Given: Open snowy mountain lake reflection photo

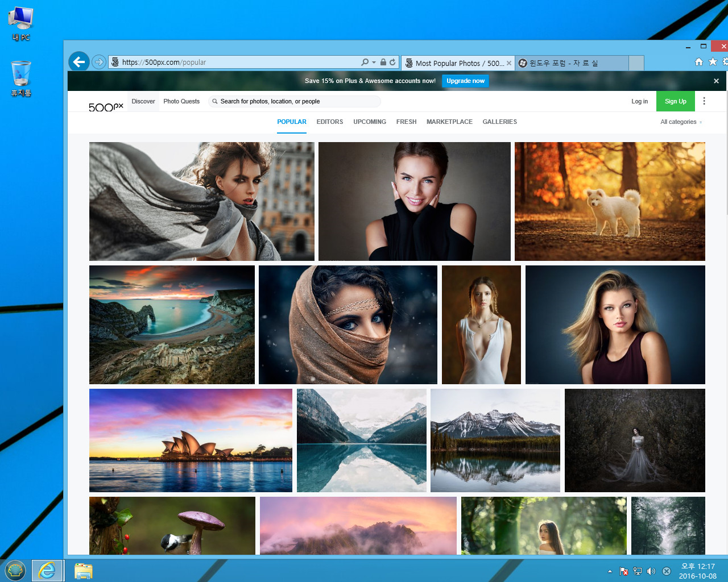Looking at the screenshot, I should (495, 440).
